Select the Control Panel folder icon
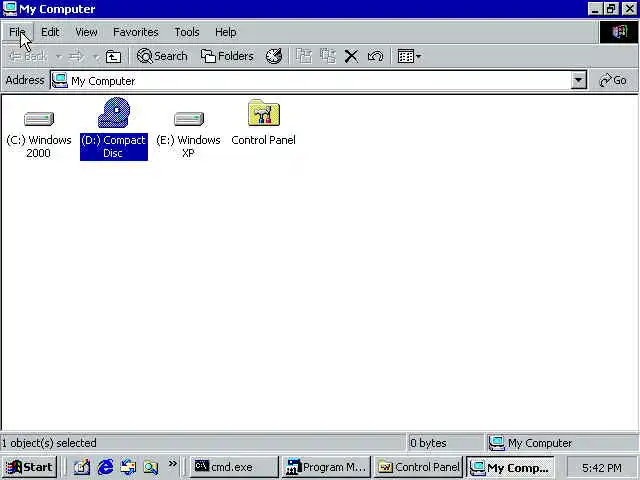This screenshot has width=640, height=480. (263, 122)
